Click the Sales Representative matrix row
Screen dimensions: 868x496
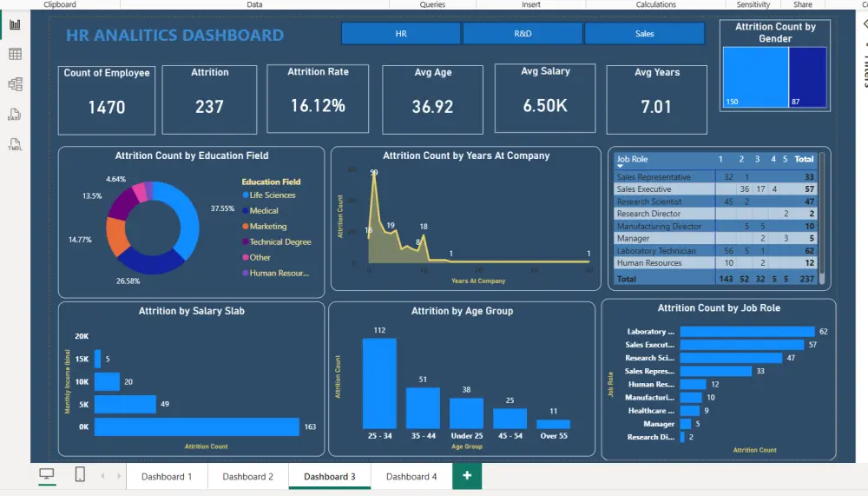click(715, 177)
